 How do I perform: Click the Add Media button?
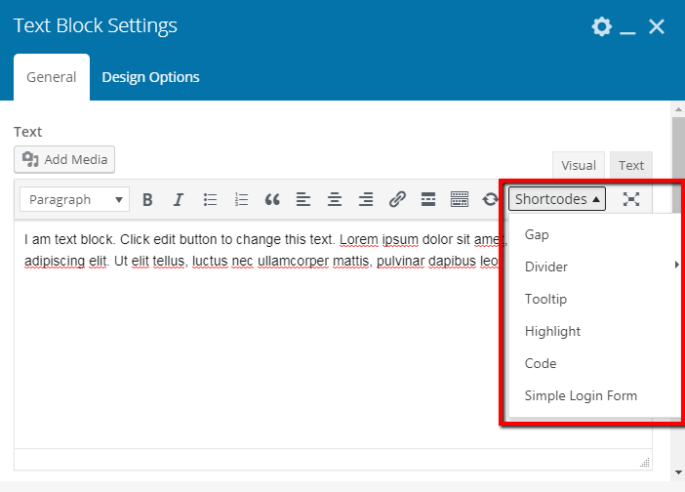pyautogui.click(x=66, y=159)
